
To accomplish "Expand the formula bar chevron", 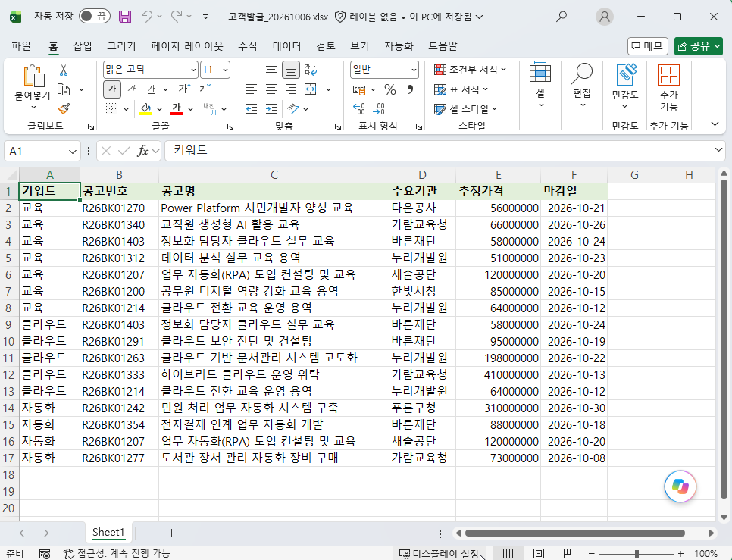I will (718, 150).
